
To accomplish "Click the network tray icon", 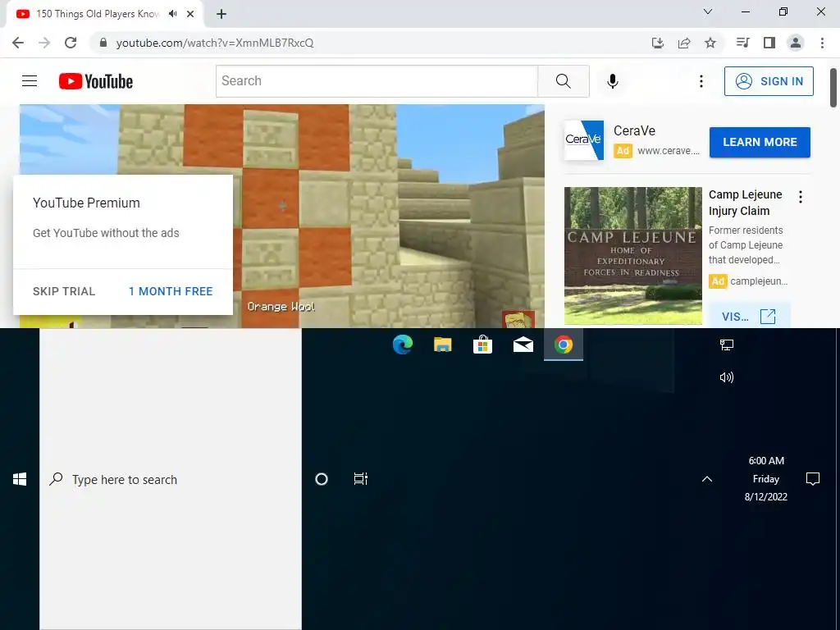I will (727, 345).
